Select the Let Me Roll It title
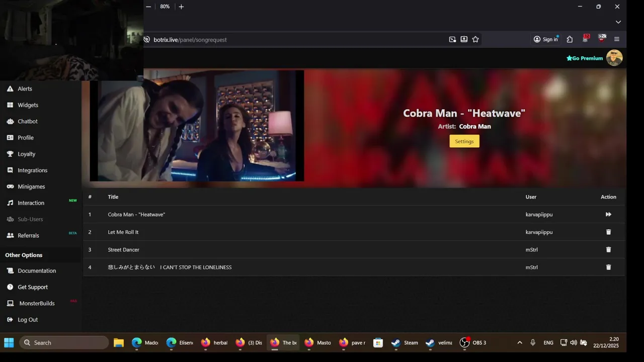Viewport: 644px width, 362px height. (123, 232)
